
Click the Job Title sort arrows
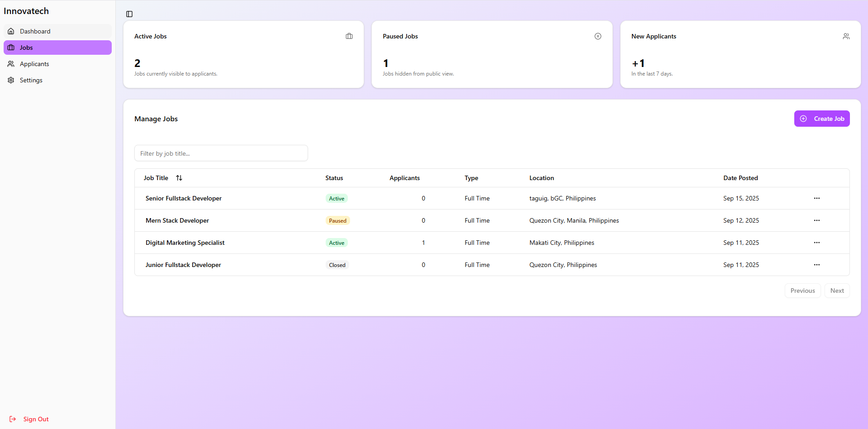[179, 178]
